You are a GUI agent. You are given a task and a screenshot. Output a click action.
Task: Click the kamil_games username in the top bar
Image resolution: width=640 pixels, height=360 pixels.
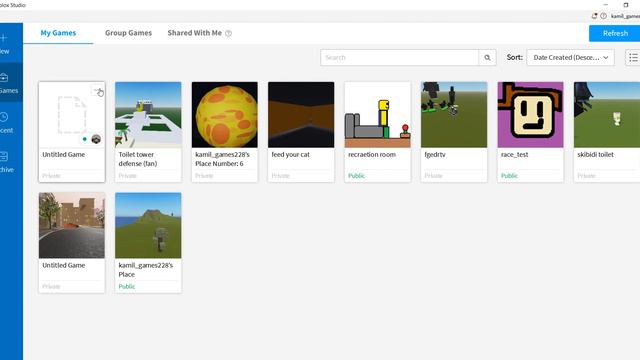625,16
